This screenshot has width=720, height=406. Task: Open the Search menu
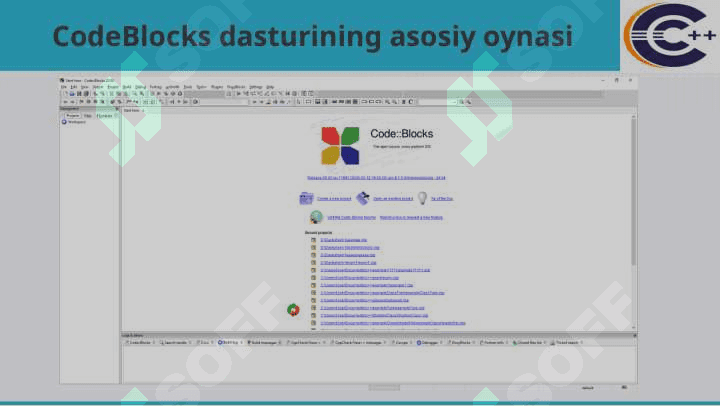98,86
